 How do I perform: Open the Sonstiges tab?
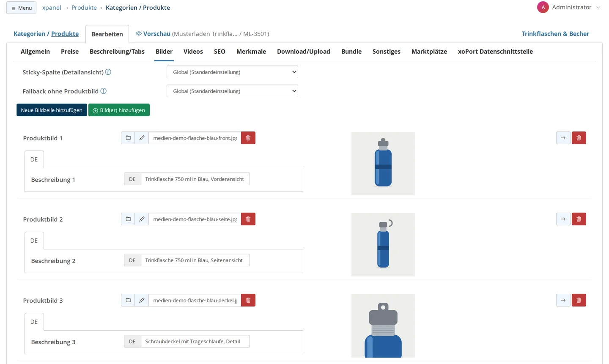[x=387, y=52]
